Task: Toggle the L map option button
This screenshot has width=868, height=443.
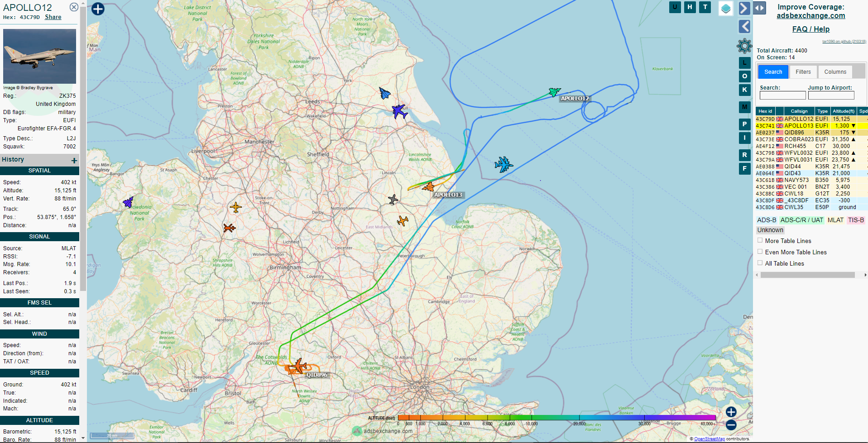Action: [744, 63]
